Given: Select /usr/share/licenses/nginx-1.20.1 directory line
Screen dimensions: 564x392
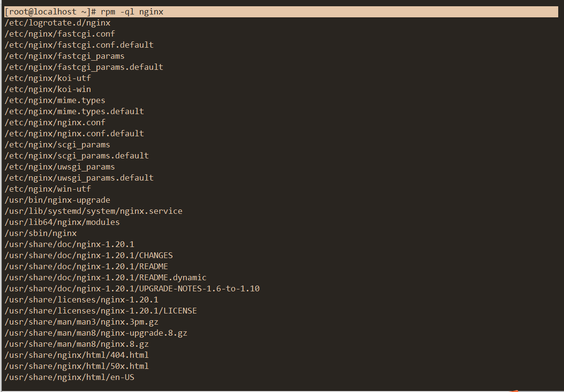Looking at the screenshot, I should pyautogui.click(x=82, y=300).
